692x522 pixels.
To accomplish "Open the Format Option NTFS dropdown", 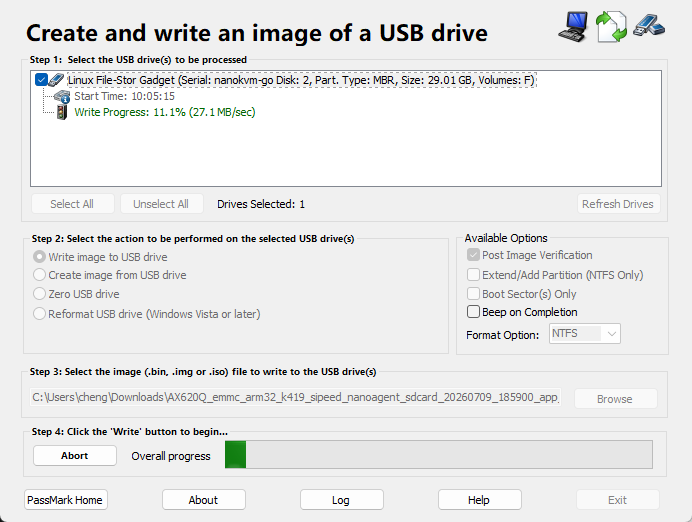I will (x=585, y=334).
